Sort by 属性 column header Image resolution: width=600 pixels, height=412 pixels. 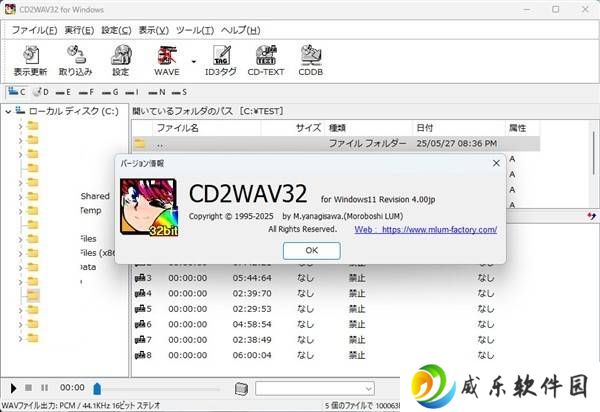[x=523, y=128]
